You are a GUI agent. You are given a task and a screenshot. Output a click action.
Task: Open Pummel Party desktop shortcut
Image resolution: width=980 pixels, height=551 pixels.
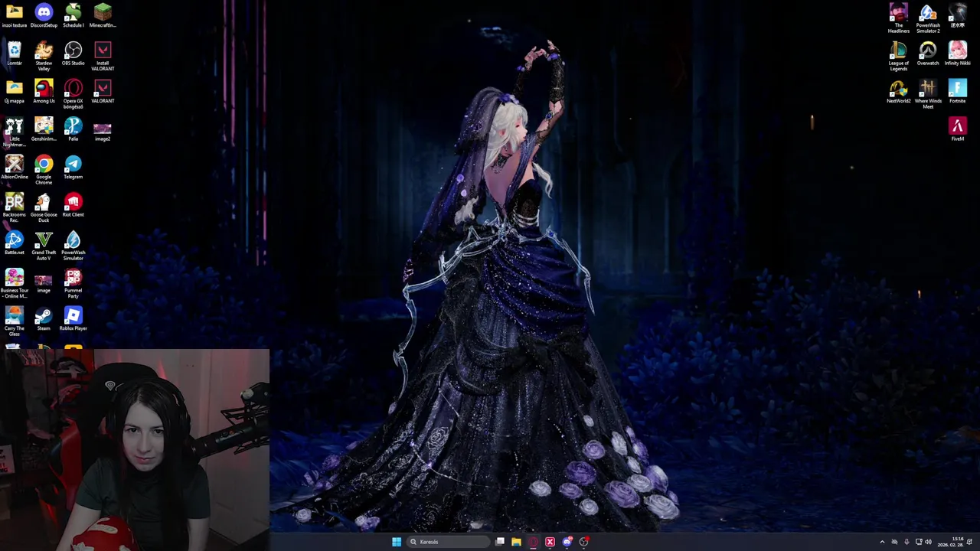[73, 283]
